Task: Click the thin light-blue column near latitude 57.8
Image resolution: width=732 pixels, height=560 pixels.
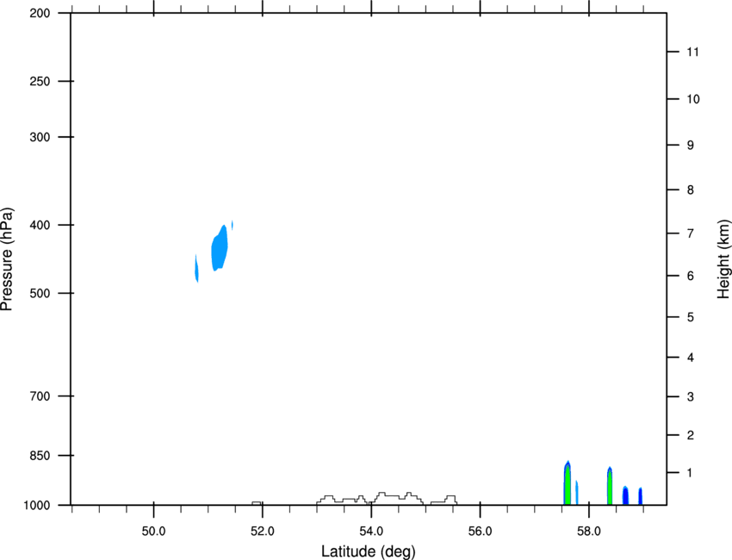Action: (577, 493)
